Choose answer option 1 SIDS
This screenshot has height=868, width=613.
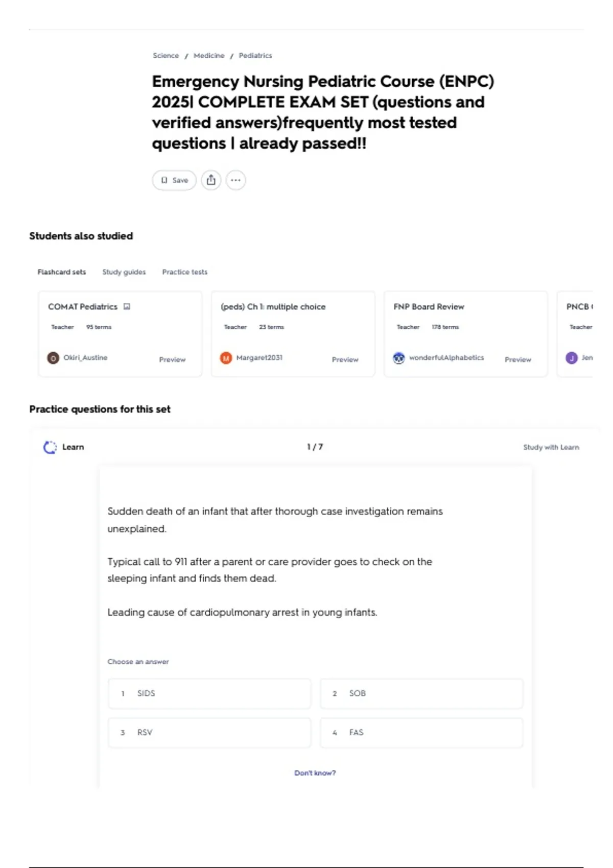pyautogui.click(x=209, y=693)
